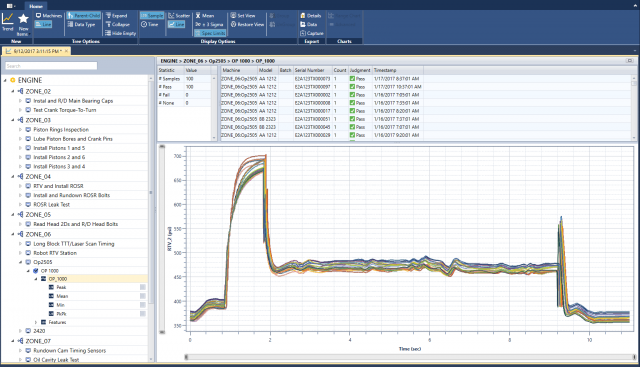Screen dimensions: 640x367
Task: Click Set View button
Action: [x=243, y=16]
